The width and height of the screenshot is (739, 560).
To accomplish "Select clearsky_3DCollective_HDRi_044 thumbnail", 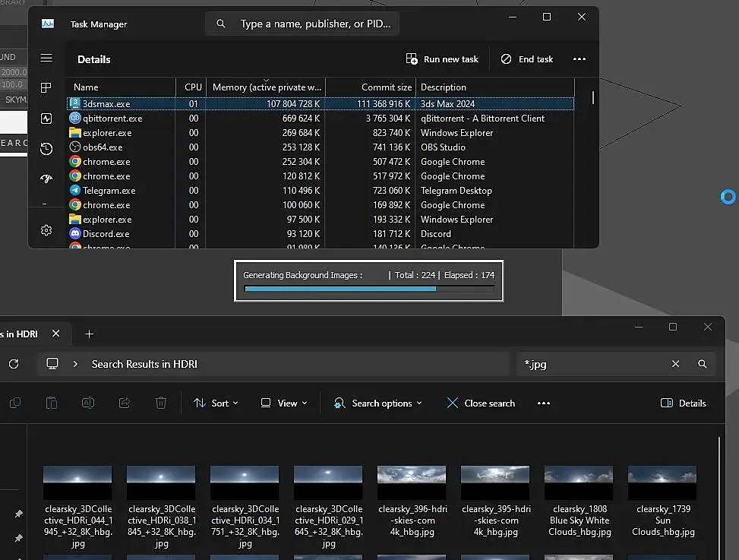I will 77,482.
